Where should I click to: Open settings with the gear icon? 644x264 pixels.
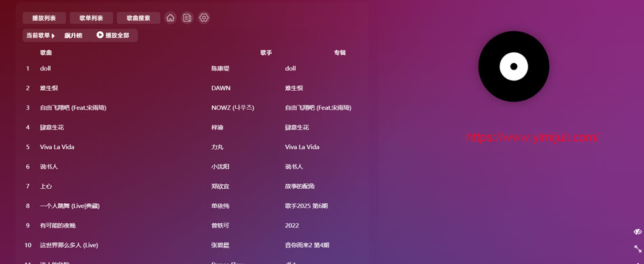(x=204, y=18)
